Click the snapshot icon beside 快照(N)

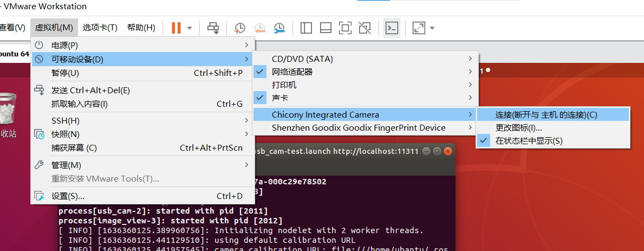click(39, 134)
